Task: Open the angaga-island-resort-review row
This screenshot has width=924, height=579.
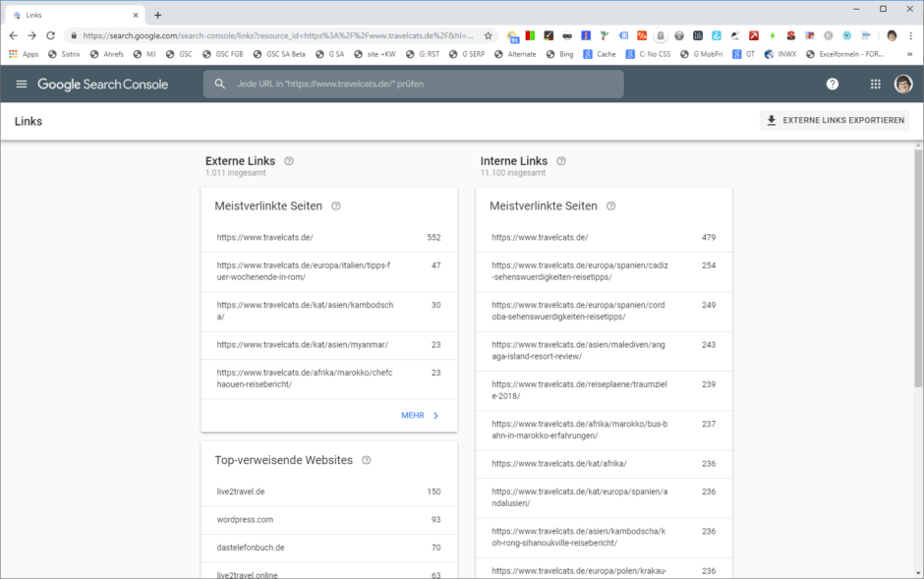Action: pyautogui.click(x=604, y=351)
